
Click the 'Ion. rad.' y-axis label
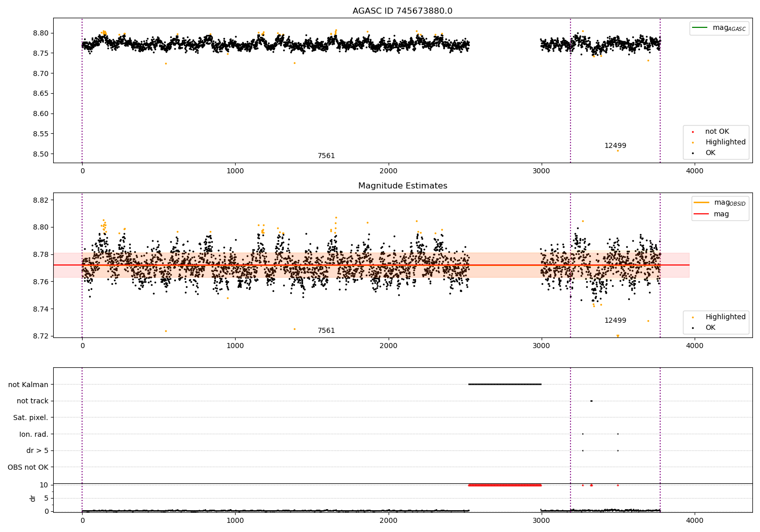click(x=34, y=434)
